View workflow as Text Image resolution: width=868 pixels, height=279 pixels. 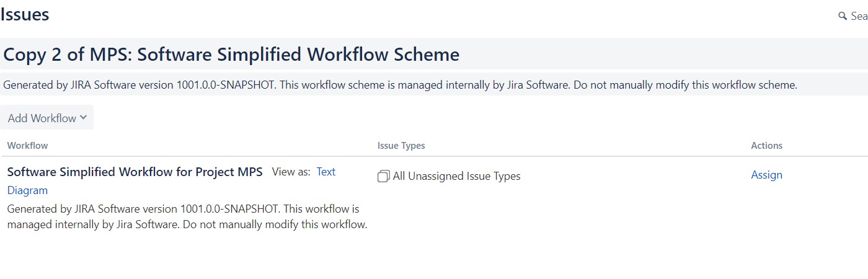coord(326,172)
